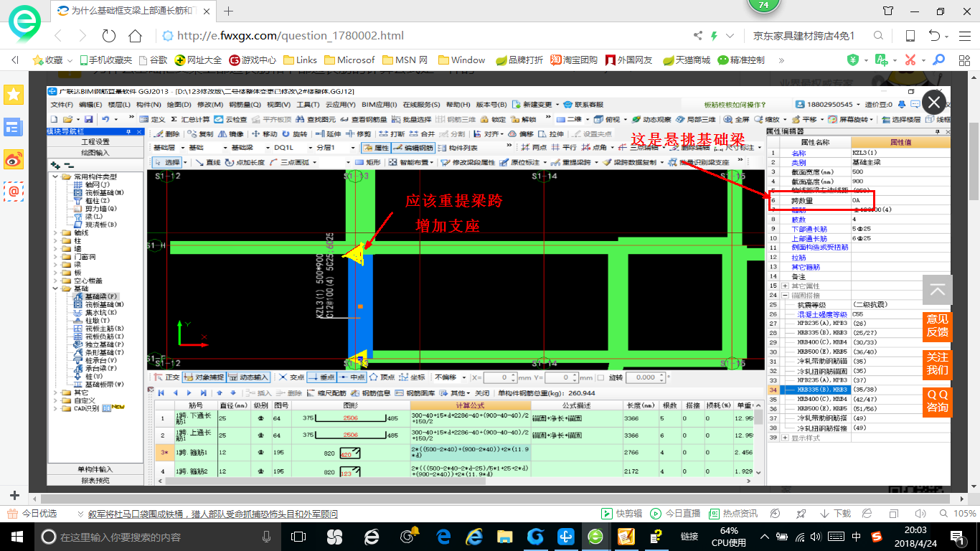Open the 工具(T) menu in GGJ2013
This screenshot has height=551, width=980.
click(308, 105)
